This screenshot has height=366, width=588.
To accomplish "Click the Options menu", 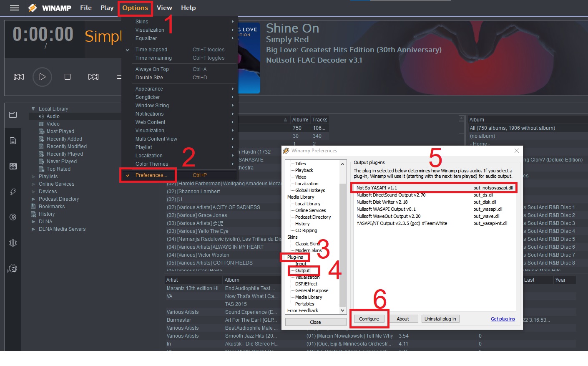I will pyautogui.click(x=135, y=8).
